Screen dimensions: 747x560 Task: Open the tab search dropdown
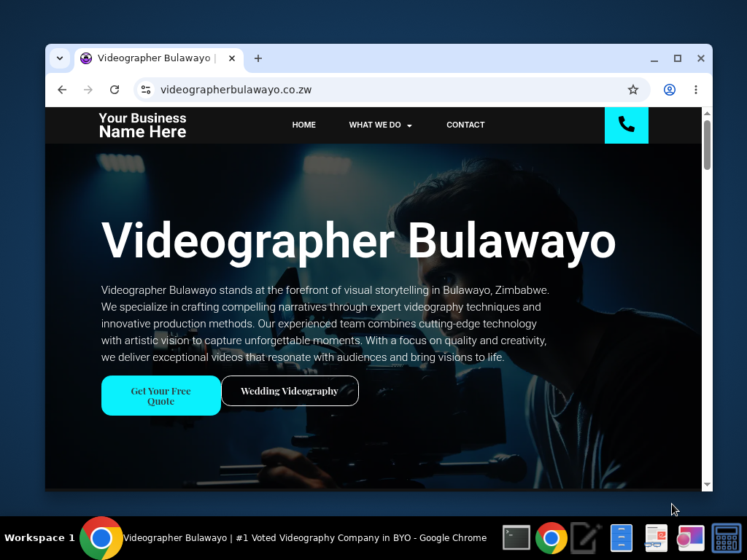(x=60, y=58)
